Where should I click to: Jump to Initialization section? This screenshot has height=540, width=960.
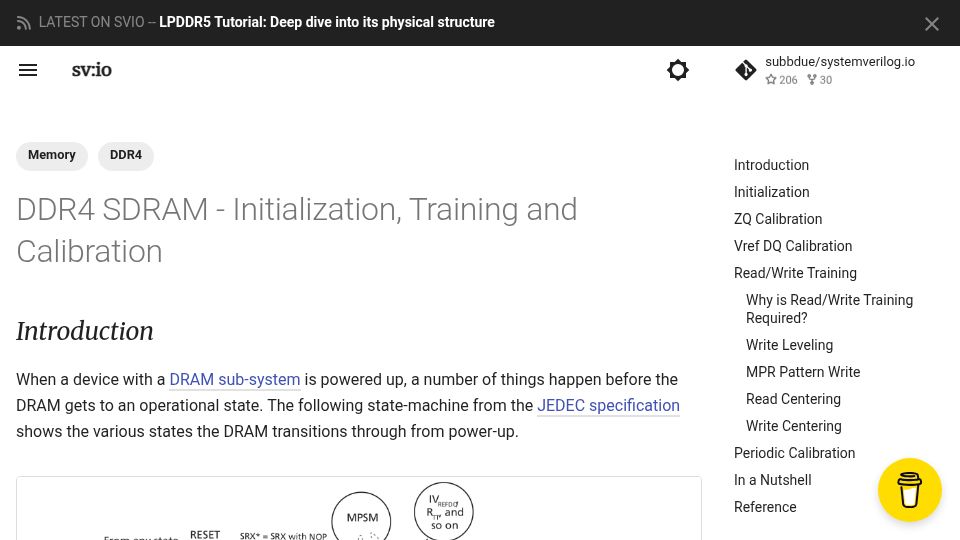[x=771, y=192]
